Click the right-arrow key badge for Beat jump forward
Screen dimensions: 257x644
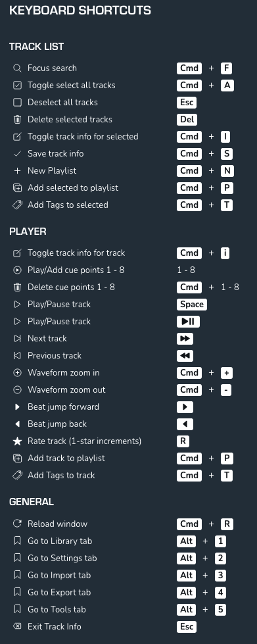click(185, 407)
